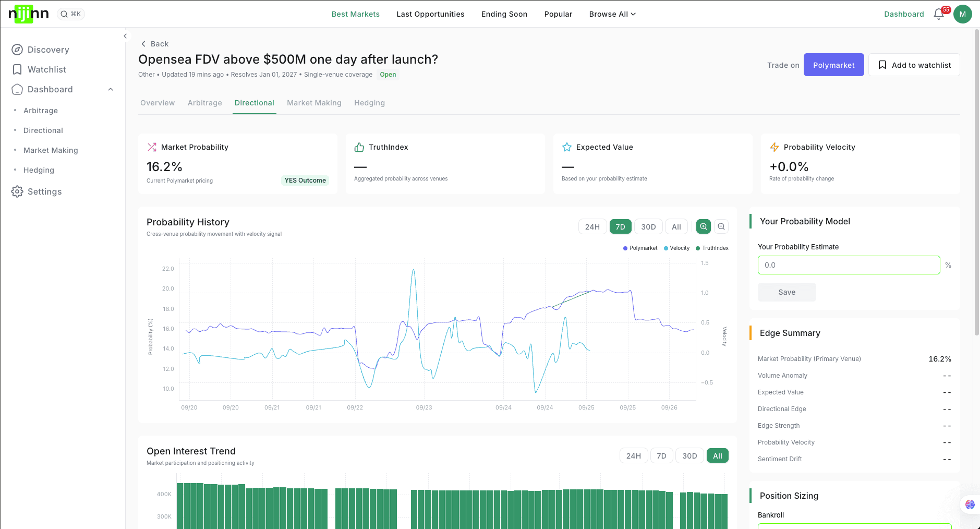Focus the Your Probability Estimate field
This screenshot has height=529, width=980.
click(849, 265)
